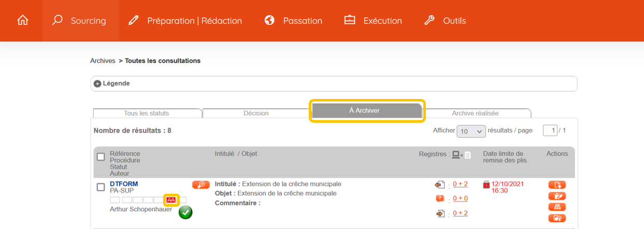This screenshot has width=644, height=232.
Task: Go to the Home page icon
Action: (23, 21)
